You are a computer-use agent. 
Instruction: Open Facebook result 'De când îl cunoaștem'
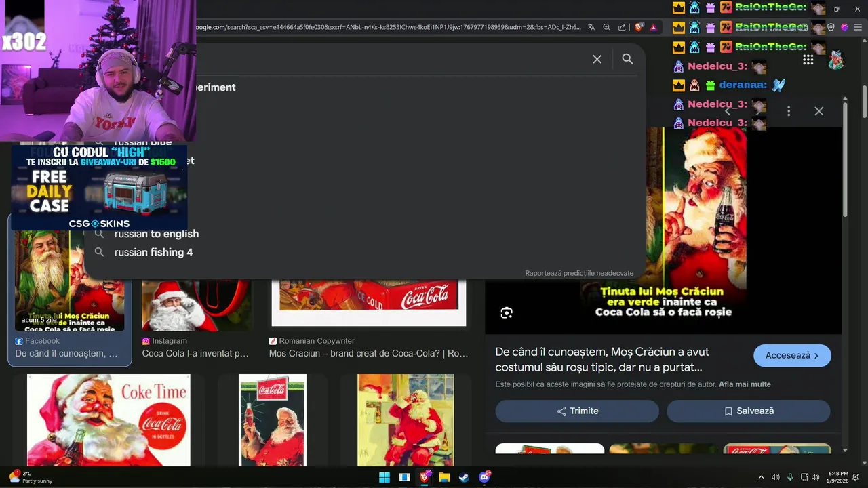pyautogui.click(x=66, y=353)
